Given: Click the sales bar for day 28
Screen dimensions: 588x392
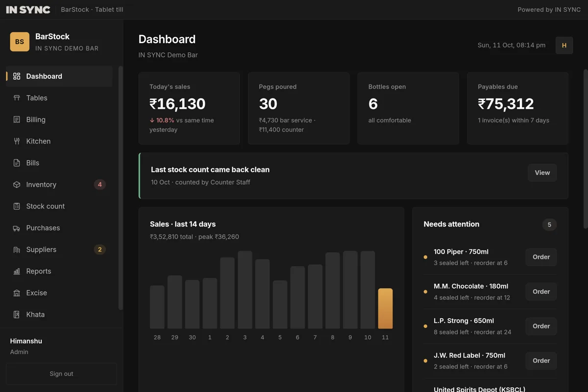Looking at the screenshot, I should pos(157,307).
